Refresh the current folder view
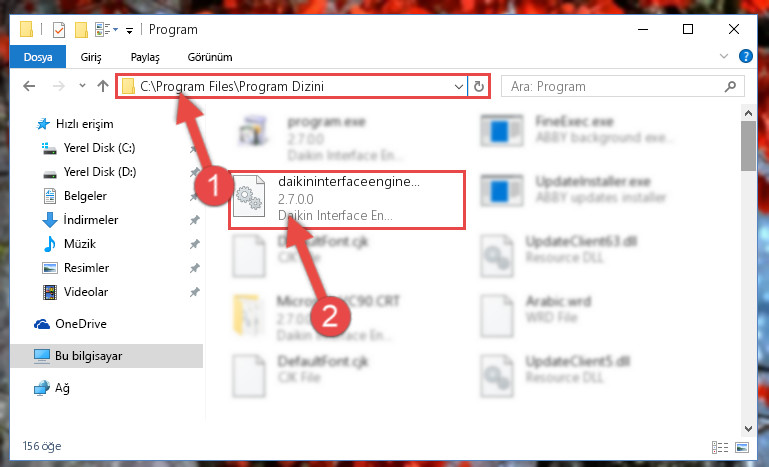 [x=479, y=87]
